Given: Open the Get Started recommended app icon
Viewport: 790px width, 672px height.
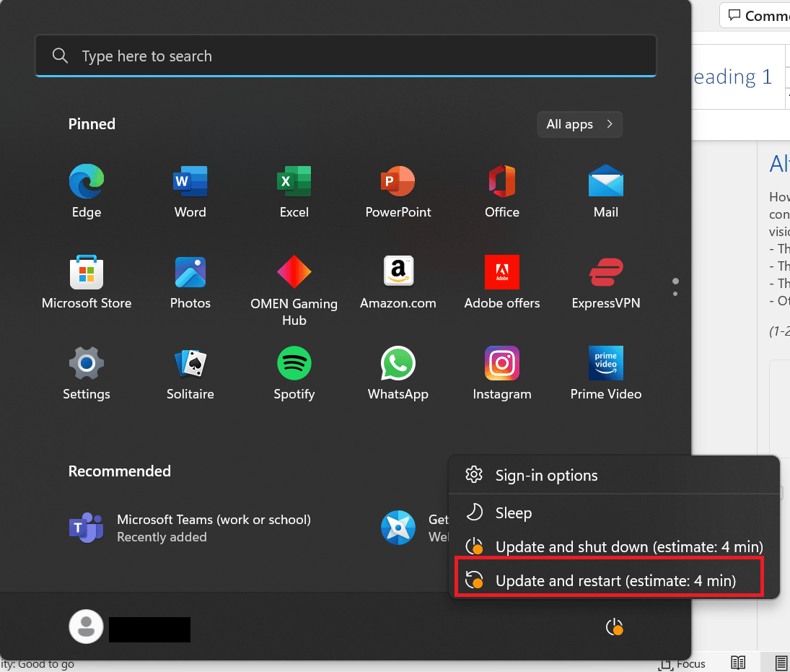Looking at the screenshot, I should [x=398, y=528].
